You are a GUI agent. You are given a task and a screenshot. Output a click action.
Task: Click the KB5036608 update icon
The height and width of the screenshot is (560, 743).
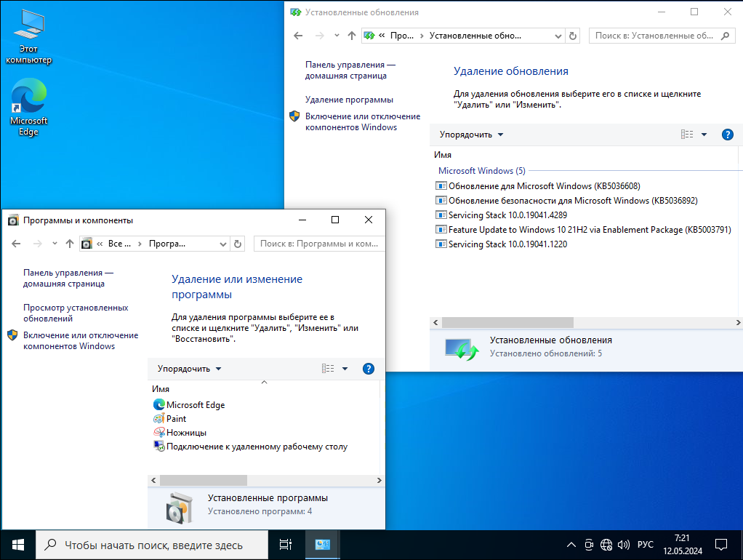point(441,186)
